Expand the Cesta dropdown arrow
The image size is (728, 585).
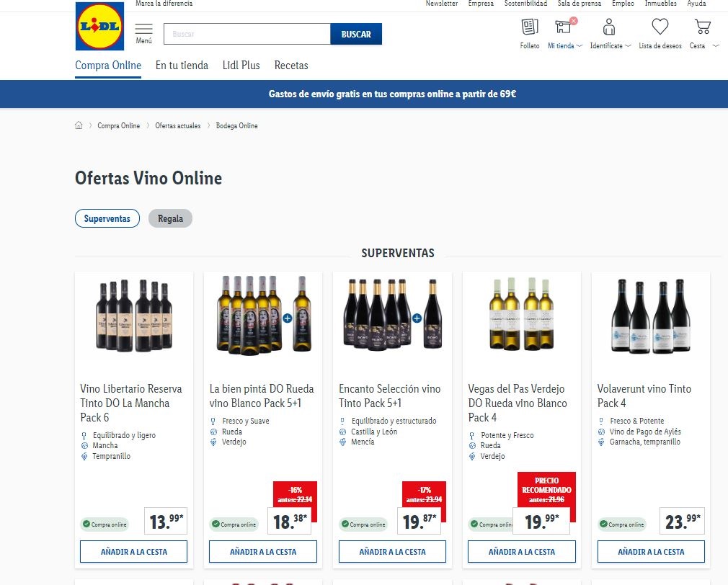click(716, 46)
